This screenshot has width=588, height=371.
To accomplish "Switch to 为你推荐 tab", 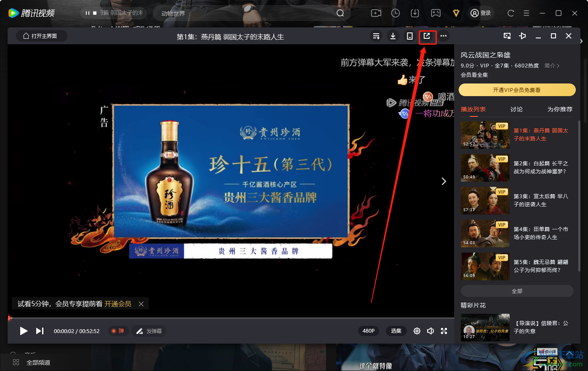I will pos(560,109).
